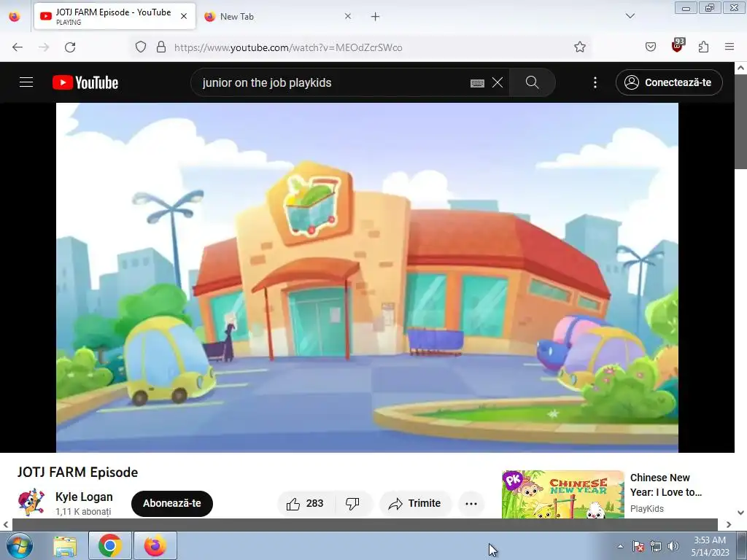
Task: Go to the YouTube home logo
Action: click(85, 82)
